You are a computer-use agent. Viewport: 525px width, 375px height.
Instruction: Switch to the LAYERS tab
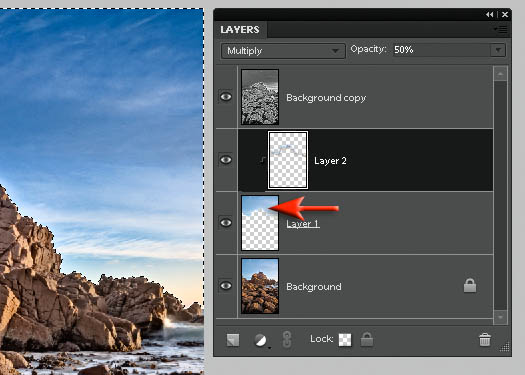[240, 29]
